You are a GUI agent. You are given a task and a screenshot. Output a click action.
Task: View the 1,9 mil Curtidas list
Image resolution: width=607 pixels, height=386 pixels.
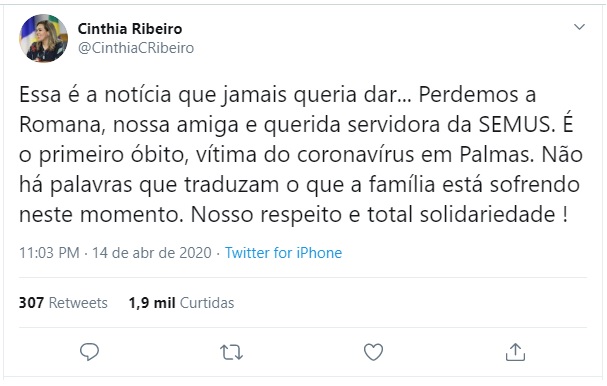coord(181,303)
